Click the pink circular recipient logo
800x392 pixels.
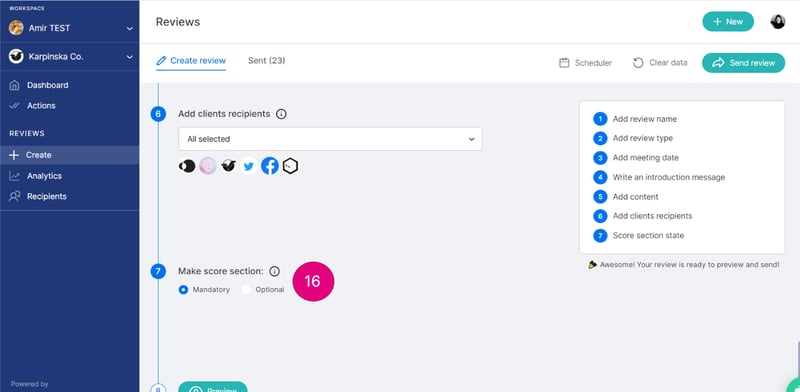(208, 166)
